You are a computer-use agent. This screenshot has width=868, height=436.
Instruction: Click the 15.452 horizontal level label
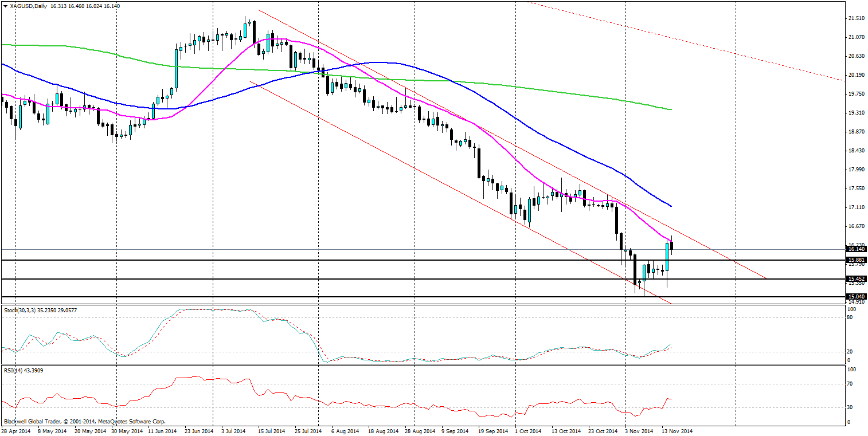pyautogui.click(x=856, y=278)
